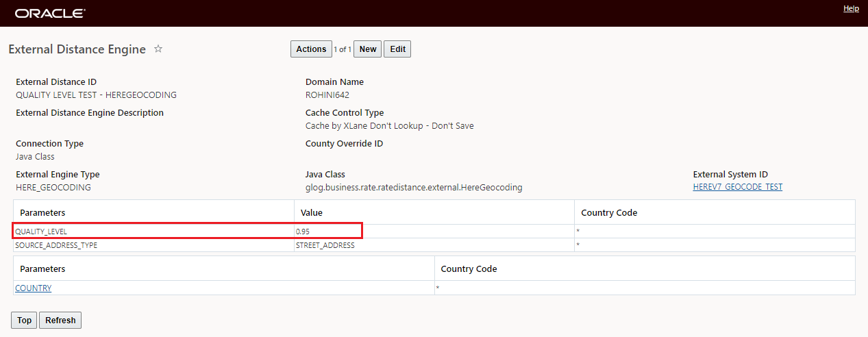Click the External Distance Engine page title
Viewport: 868px width, 337px height.
coord(77,49)
